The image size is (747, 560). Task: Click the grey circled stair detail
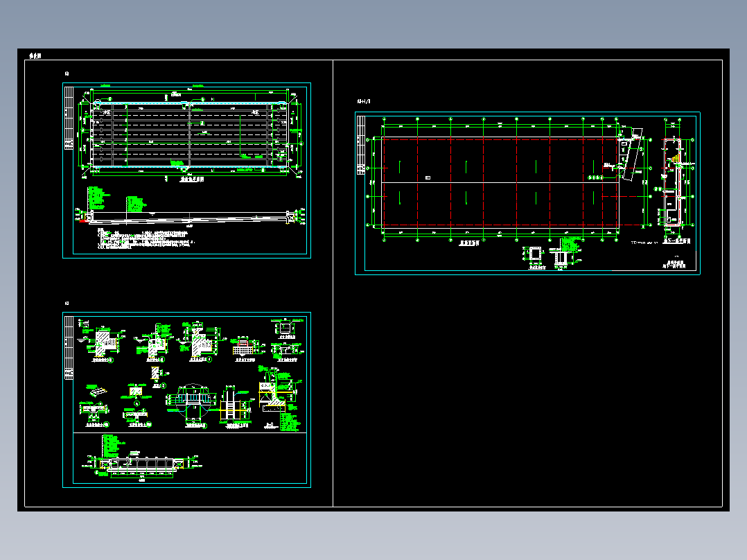tap(193, 403)
